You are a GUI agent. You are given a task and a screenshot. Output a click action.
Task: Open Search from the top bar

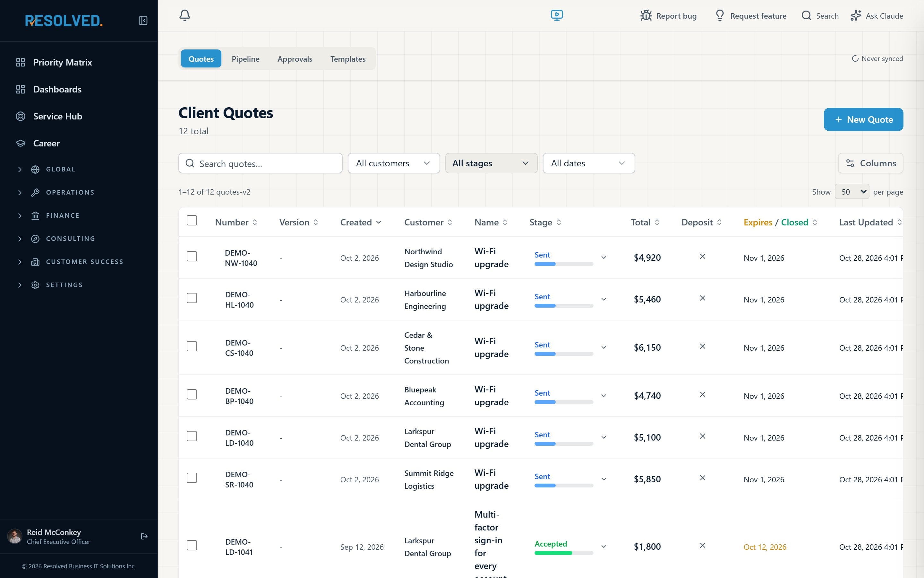click(820, 16)
